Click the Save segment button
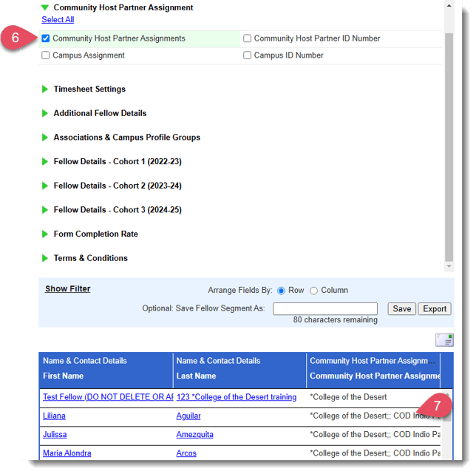Viewport: 476px width, 474px height. tap(401, 309)
